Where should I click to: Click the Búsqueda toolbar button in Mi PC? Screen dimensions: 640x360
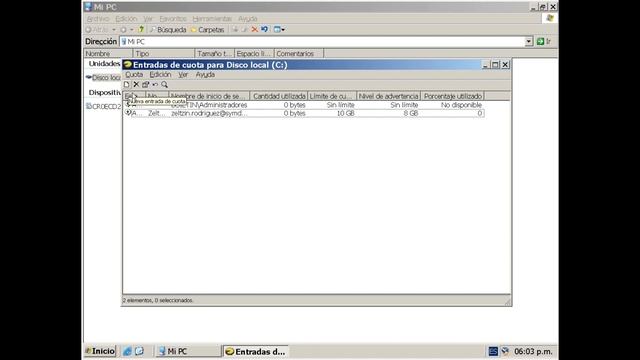pos(168,30)
